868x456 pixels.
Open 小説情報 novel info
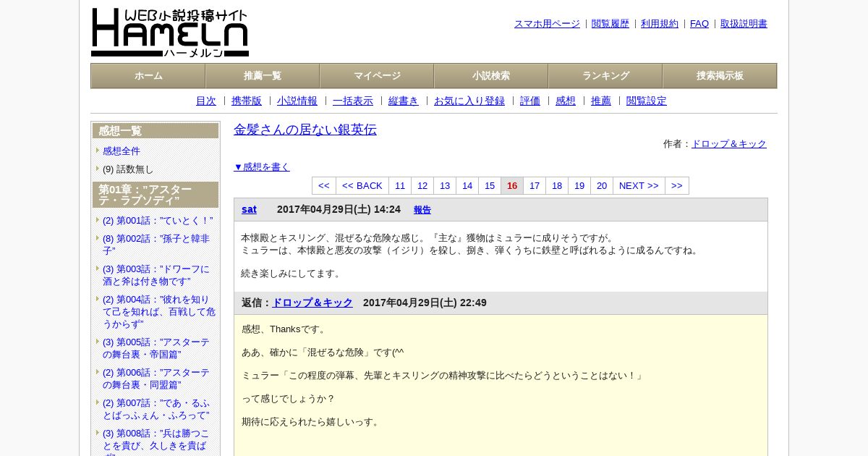pos(297,101)
